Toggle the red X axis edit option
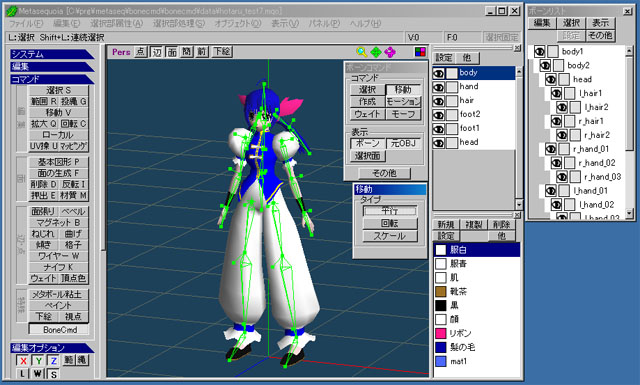Viewport: 640px width, 385px height. (x=23, y=361)
